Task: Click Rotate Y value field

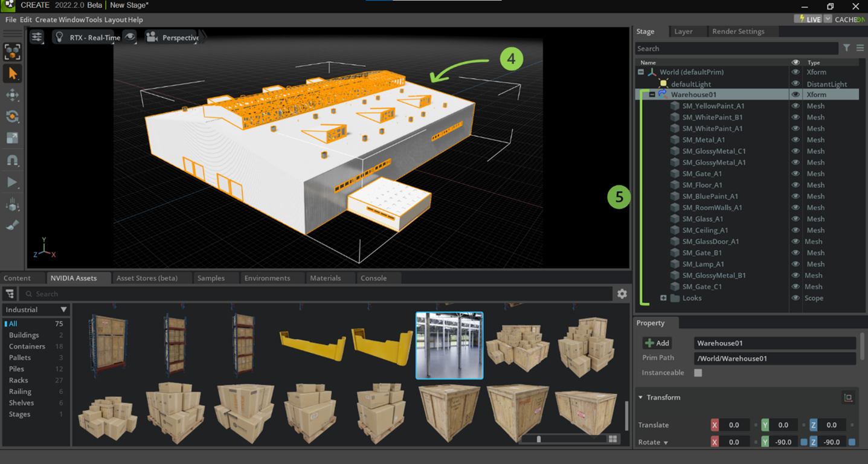Action: coord(783,442)
